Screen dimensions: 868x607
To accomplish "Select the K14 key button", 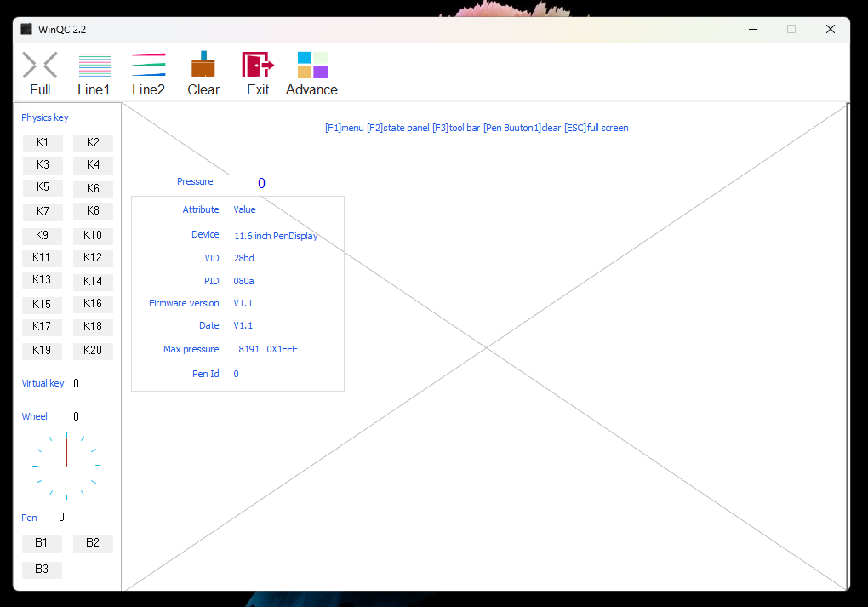I will tap(93, 281).
